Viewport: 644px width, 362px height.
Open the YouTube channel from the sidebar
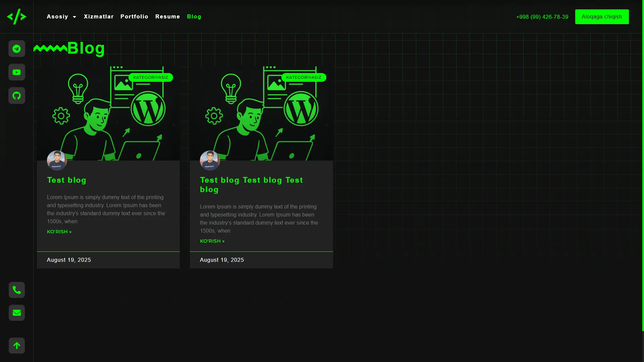16,72
